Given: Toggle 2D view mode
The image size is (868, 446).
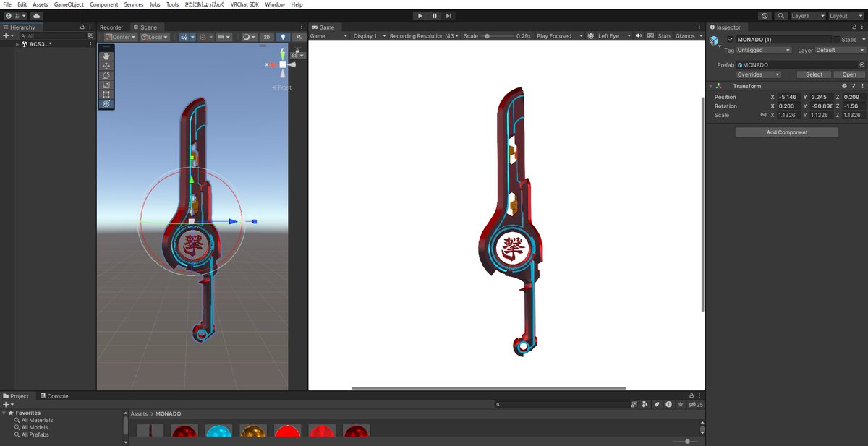Looking at the screenshot, I should [x=267, y=37].
